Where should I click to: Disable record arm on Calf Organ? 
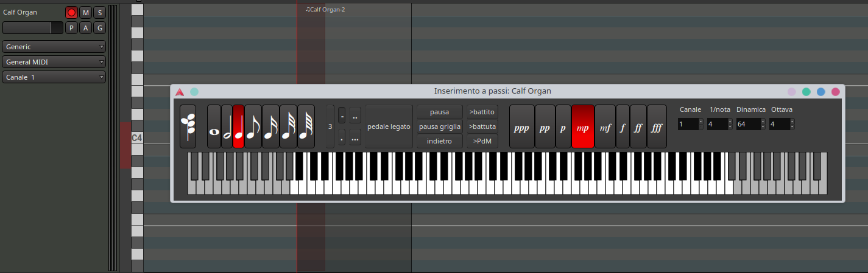[x=71, y=13]
